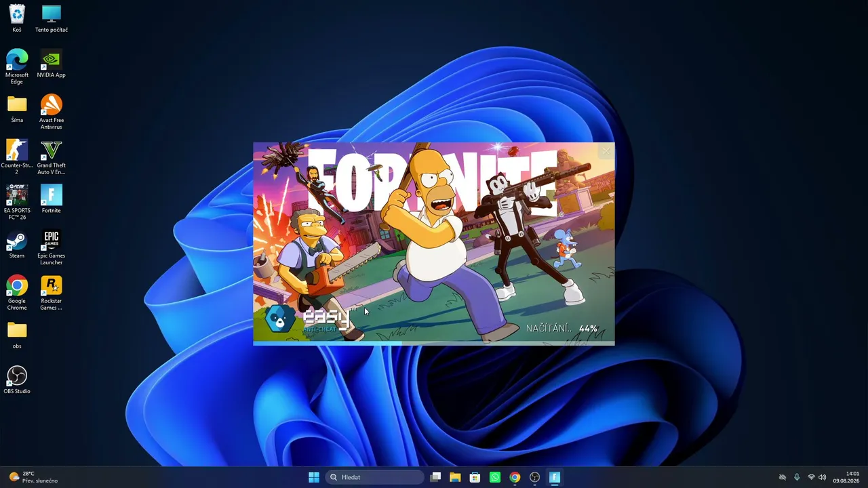Screen dimensions: 868x488
Task: Open the Windows Start menu
Action: click(314, 477)
